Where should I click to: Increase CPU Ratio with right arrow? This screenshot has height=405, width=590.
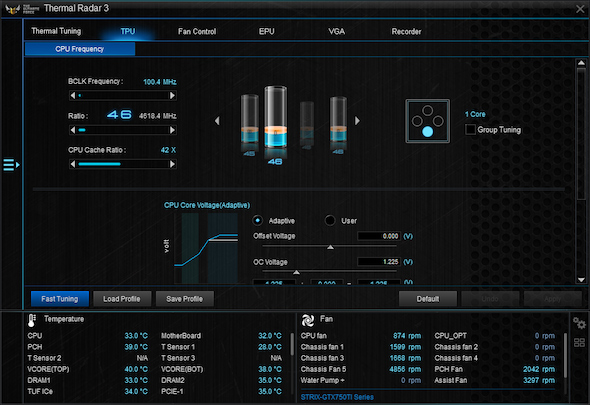point(172,130)
